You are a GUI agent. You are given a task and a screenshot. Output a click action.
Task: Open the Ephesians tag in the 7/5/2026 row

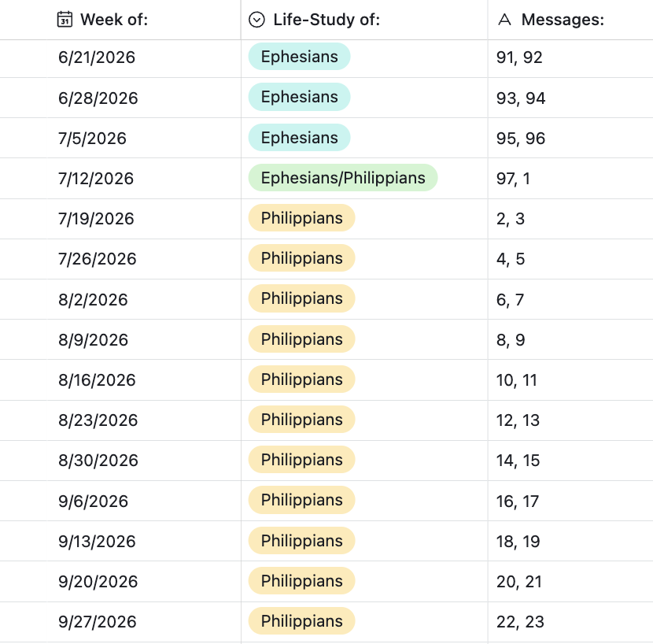coord(300,138)
